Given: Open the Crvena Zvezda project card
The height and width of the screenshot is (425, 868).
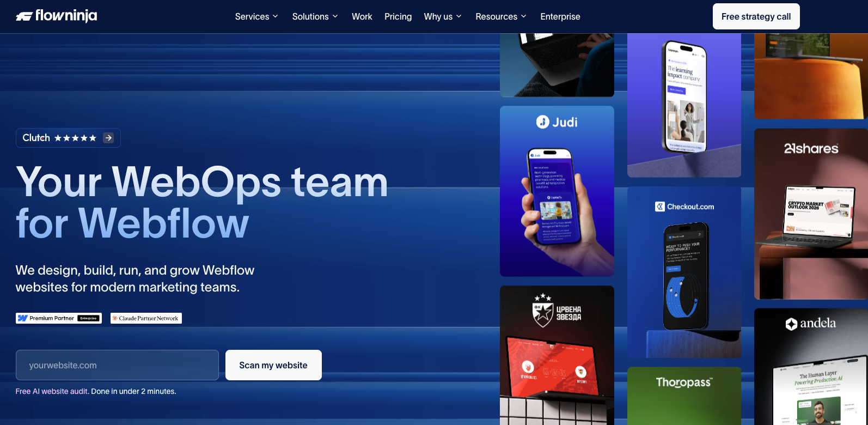Looking at the screenshot, I should pos(557,355).
